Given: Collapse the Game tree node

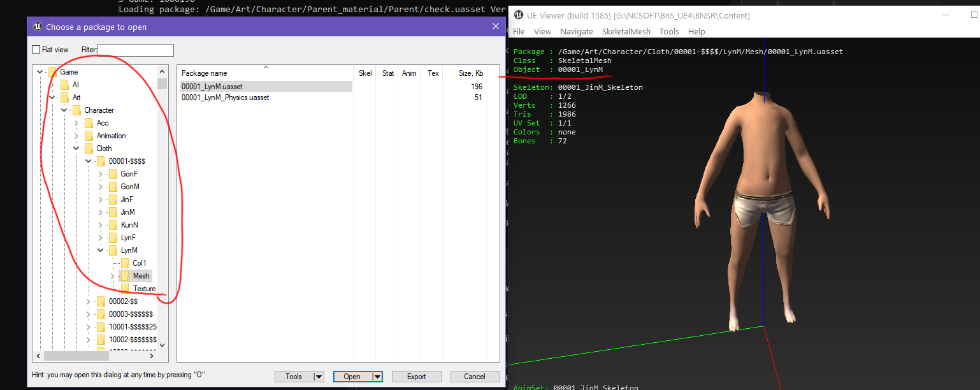Looking at the screenshot, I should point(40,72).
